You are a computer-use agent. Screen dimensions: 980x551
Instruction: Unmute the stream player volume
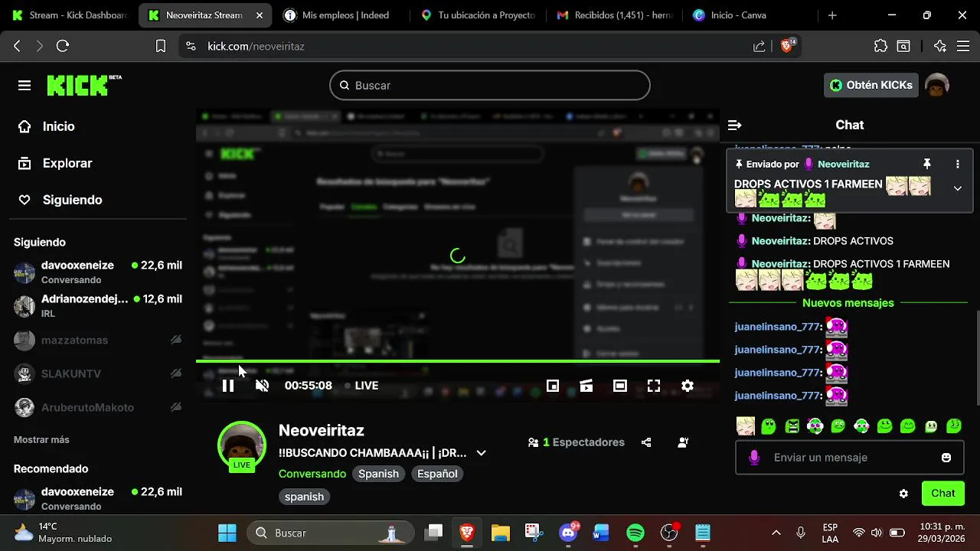[x=262, y=386]
